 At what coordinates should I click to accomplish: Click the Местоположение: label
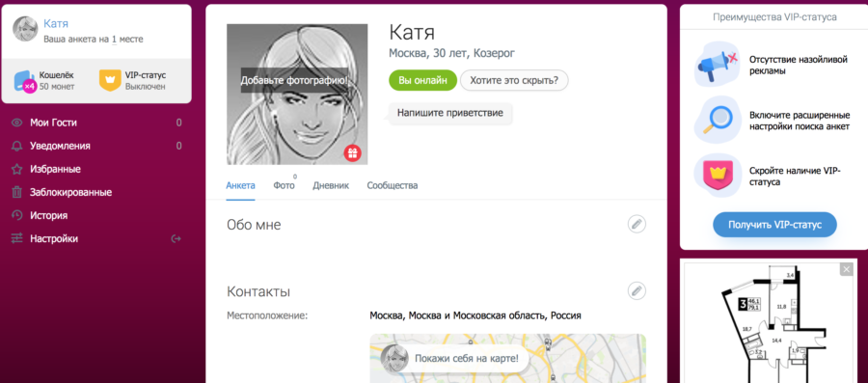pyautogui.click(x=267, y=316)
